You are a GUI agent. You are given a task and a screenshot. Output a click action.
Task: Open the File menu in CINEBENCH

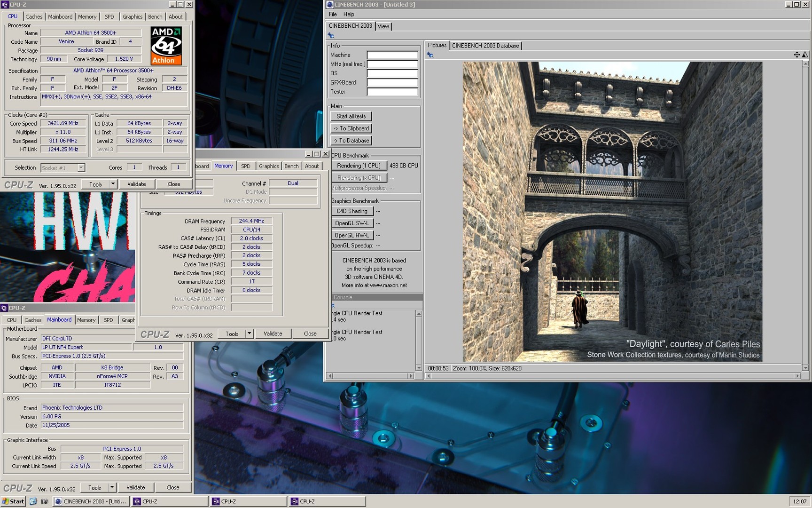[x=333, y=14]
